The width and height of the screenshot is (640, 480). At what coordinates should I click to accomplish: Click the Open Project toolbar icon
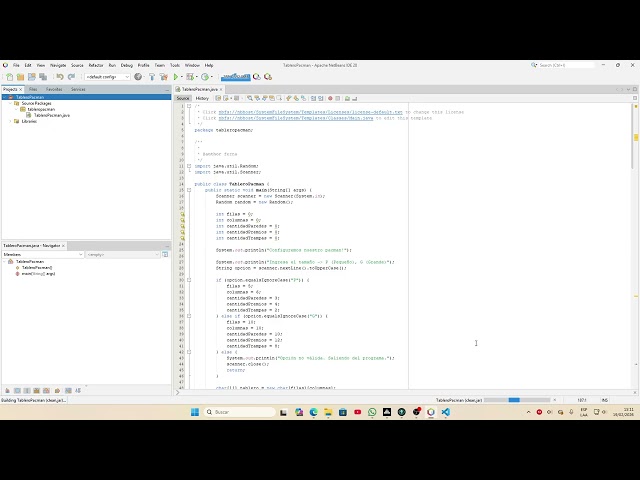[x=31, y=77]
